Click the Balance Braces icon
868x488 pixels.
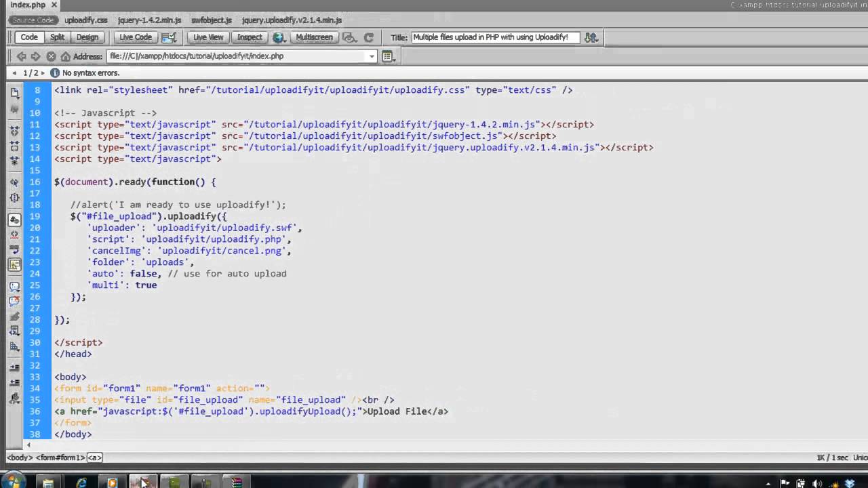click(x=14, y=197)
